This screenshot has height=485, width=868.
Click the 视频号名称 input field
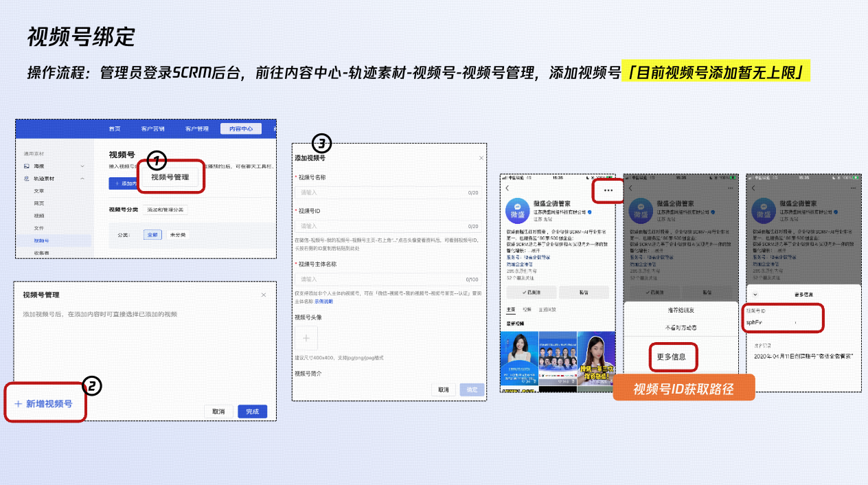pos(388,192)
